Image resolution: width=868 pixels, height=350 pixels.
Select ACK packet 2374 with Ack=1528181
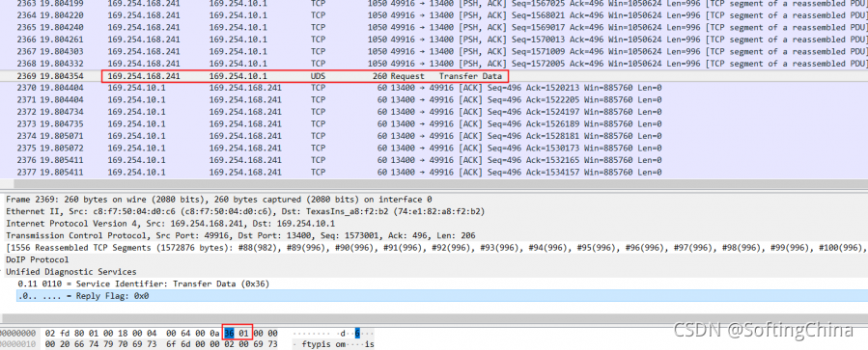pyautogui.click(x=434, y=136)
